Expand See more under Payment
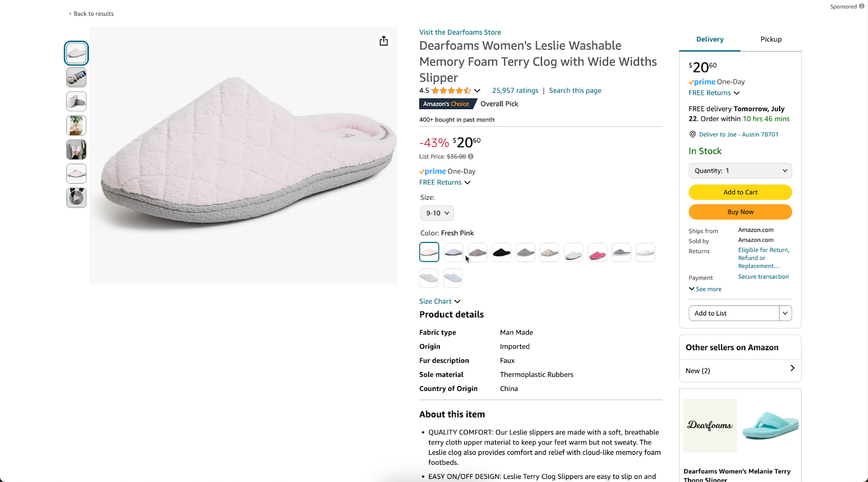The image size is (868, 482). [705, 289]
